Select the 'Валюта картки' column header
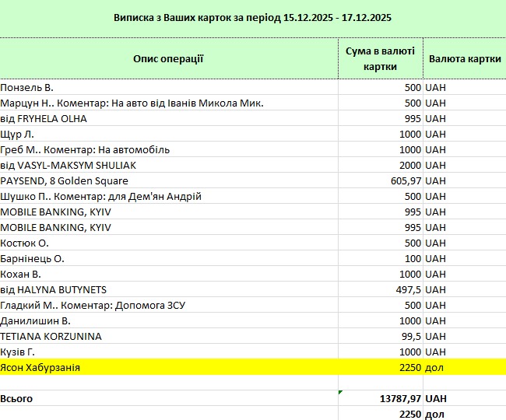 [x=464, y=58]
